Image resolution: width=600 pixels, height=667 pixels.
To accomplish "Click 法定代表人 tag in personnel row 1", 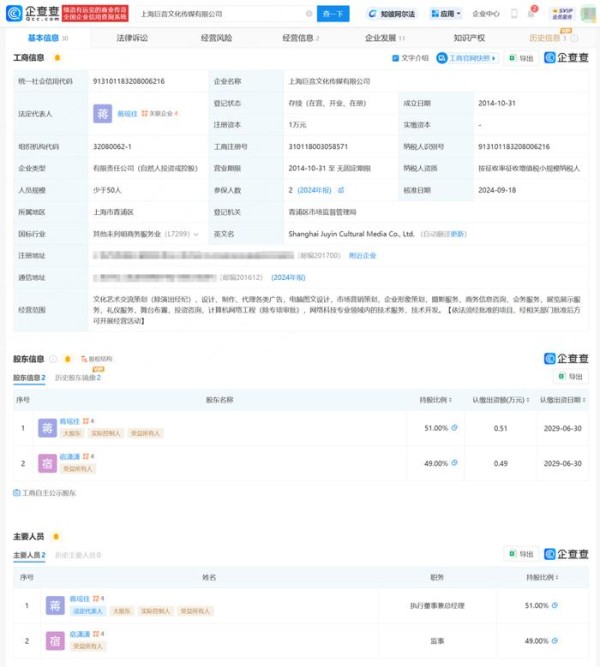I will pos(88,611).
